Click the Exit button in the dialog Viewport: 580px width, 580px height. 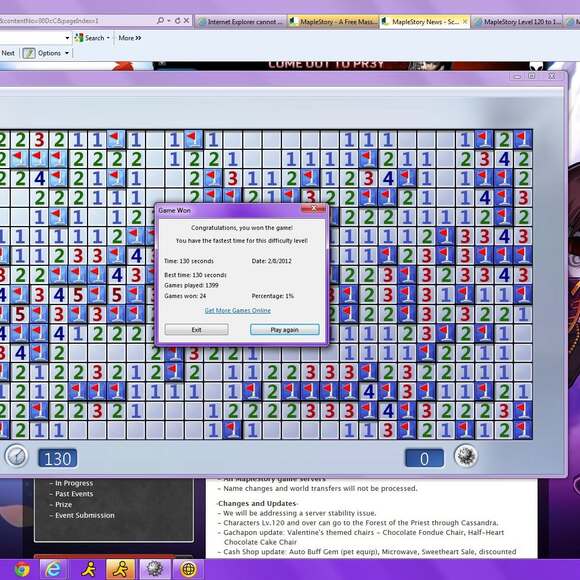pyautogui.click(x=196, y=329)
